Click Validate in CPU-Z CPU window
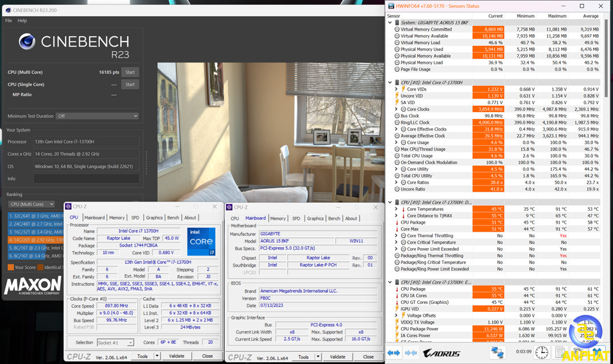 point(177,356)
